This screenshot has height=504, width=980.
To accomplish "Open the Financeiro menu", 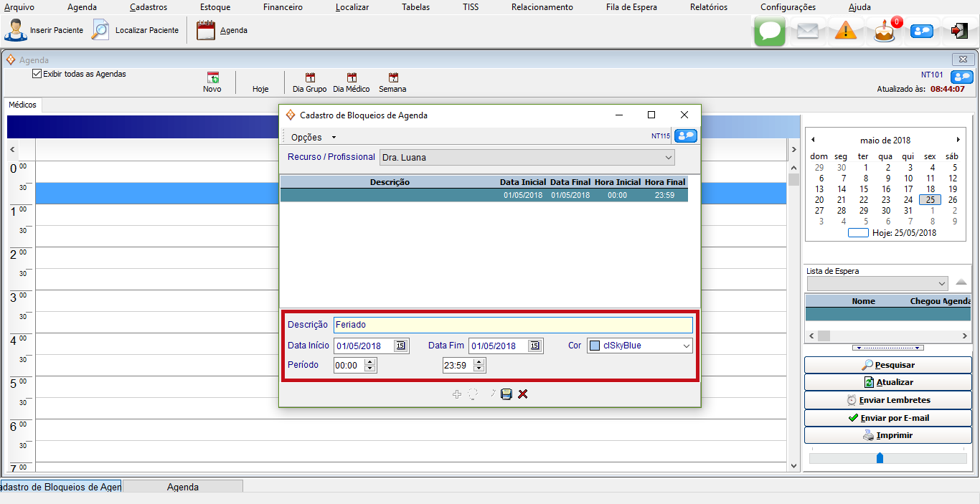I will 283,7.
